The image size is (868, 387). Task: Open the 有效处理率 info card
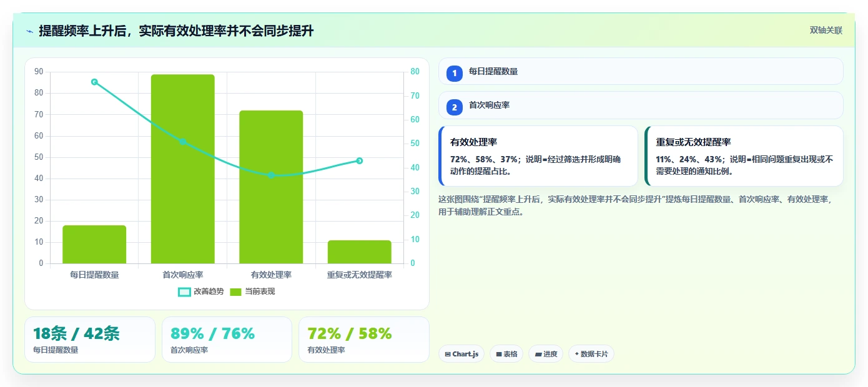(538, 156)
